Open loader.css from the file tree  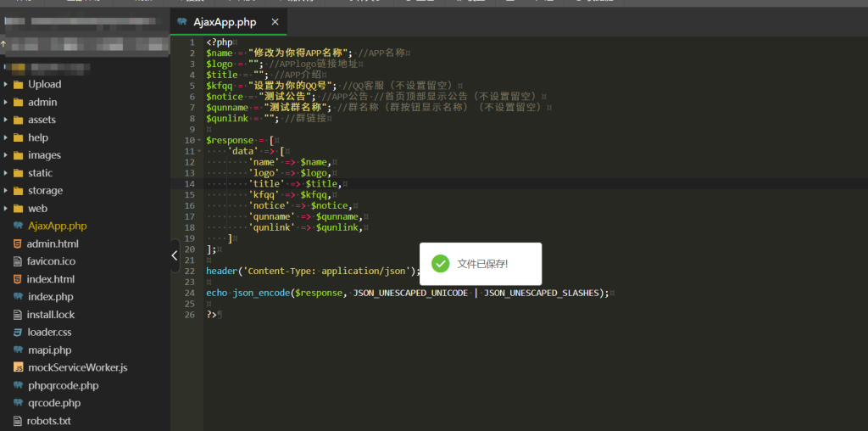tap(50, 333)
